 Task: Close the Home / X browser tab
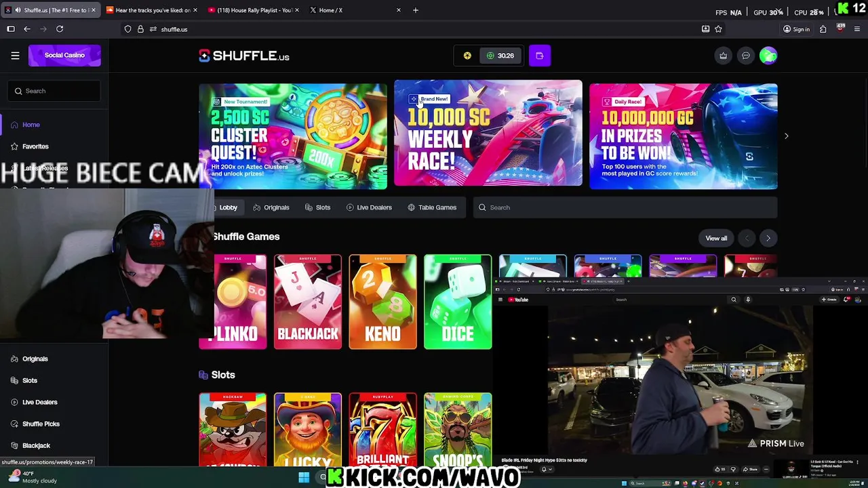[x=399, y=10]
